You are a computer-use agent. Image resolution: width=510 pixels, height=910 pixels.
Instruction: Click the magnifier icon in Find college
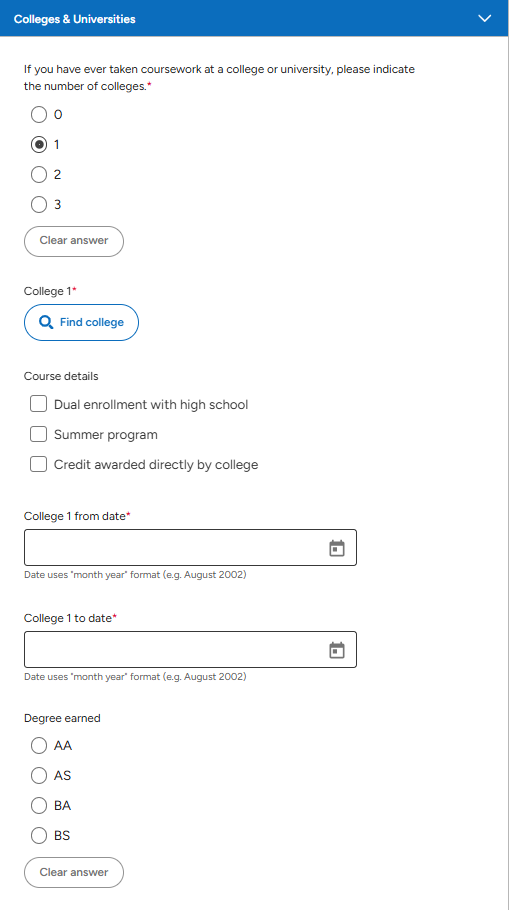[46, 322]
